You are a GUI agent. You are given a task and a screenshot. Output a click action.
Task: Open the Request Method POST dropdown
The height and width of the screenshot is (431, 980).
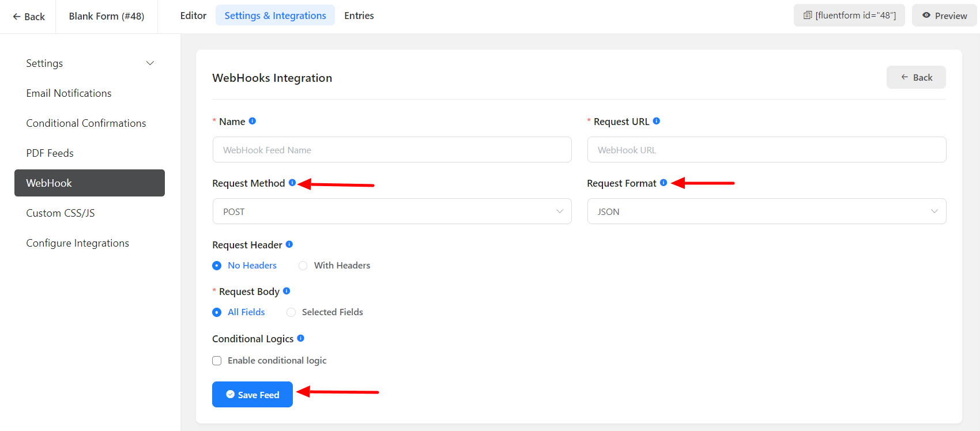click(x=391, y=211)
